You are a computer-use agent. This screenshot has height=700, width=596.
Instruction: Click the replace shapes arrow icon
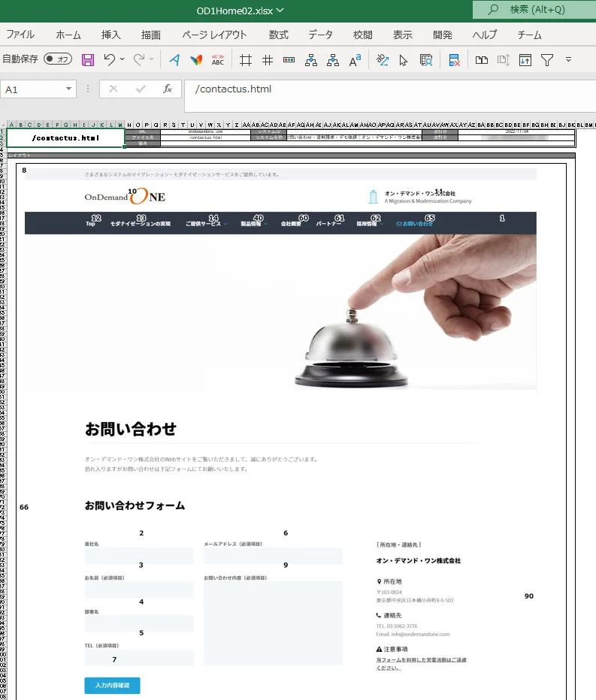(x=383, y=60)
